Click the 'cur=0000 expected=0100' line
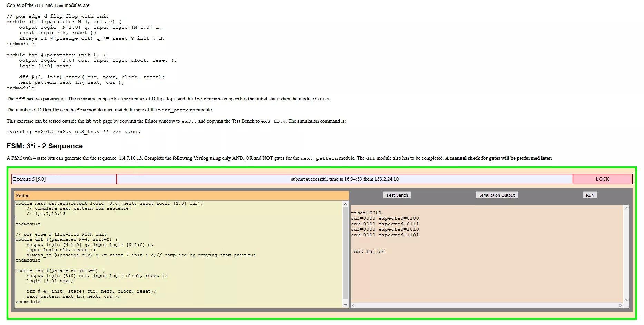The width and height of the screenshot is (644, 325). (385, 218)
